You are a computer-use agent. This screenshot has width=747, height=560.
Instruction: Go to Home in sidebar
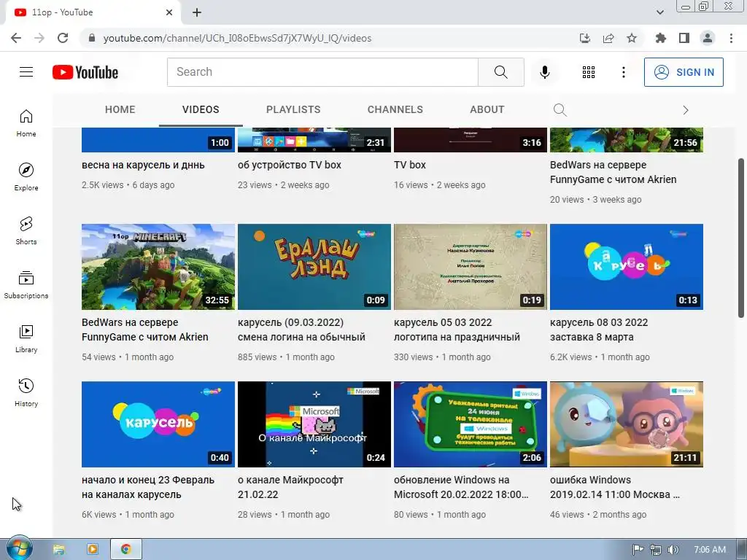point(26,122)
